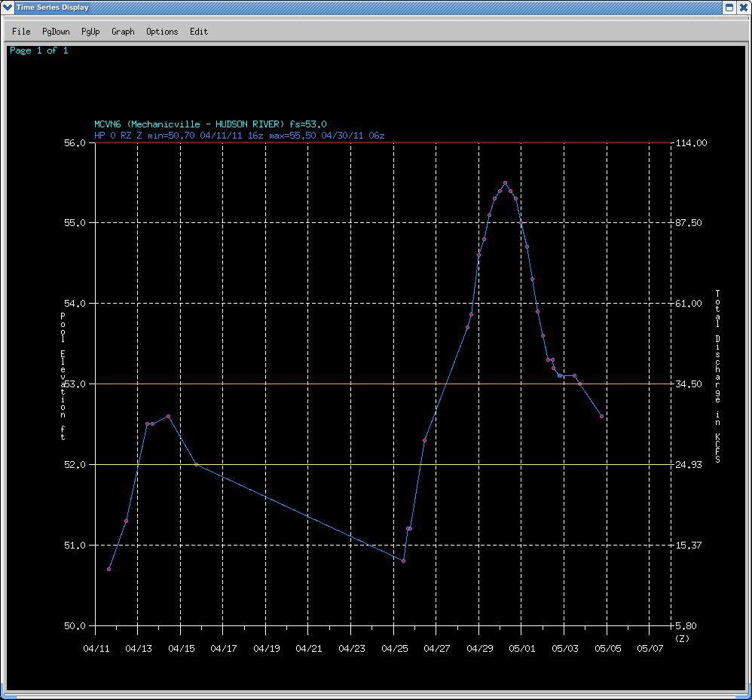Select the data point on the yellow 52.0 line
The image size is (752, 700).
click(196, 464)
